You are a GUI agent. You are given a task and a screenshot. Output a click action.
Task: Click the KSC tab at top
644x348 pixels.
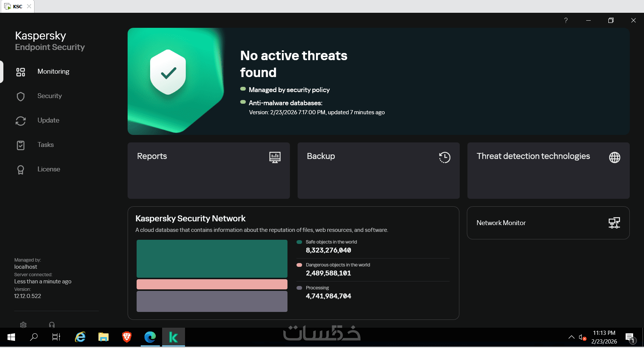coord(17,6)
